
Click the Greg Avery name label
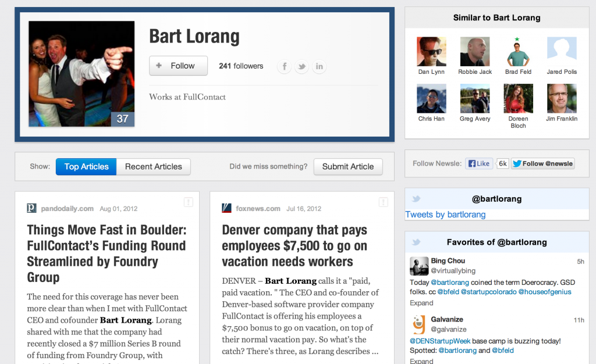(x=475, y=119)
